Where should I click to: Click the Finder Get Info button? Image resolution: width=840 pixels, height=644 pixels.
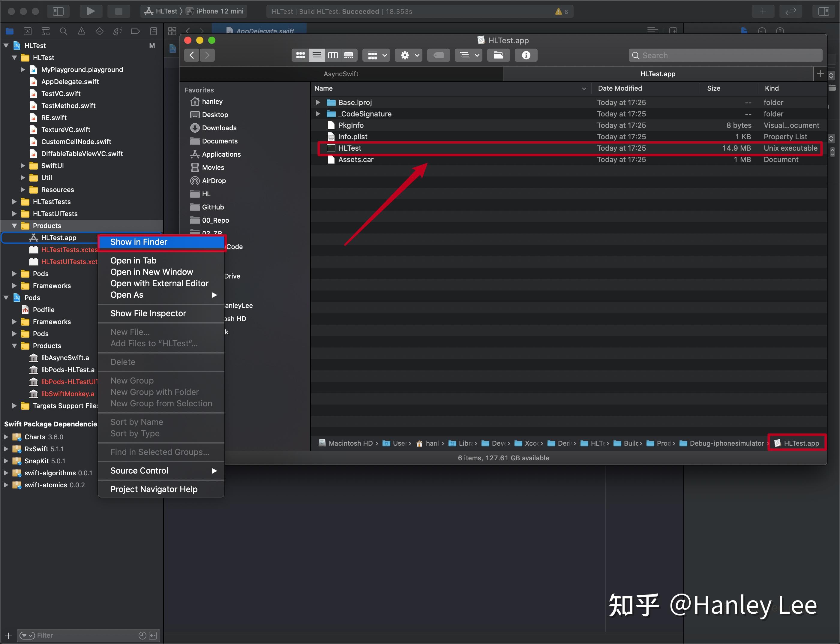tap(526, 55)
